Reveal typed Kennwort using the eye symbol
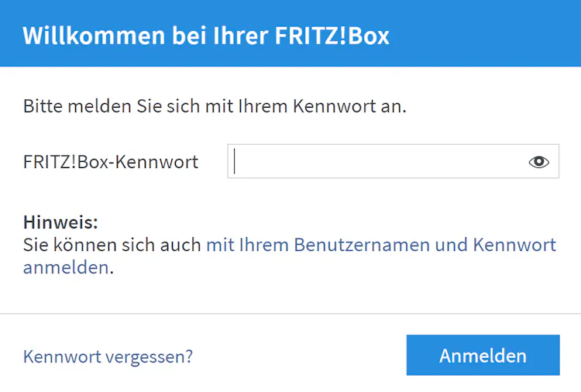This screenshot has width=581, height=392. click(x=538, y=162)
